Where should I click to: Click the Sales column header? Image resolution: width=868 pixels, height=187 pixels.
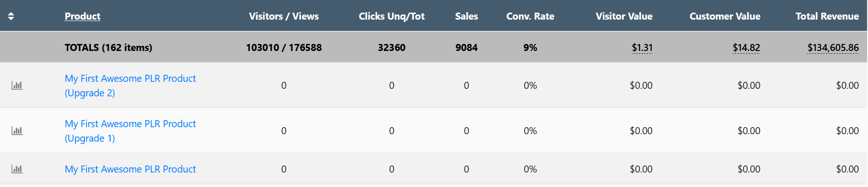click(x=466, y=16)
